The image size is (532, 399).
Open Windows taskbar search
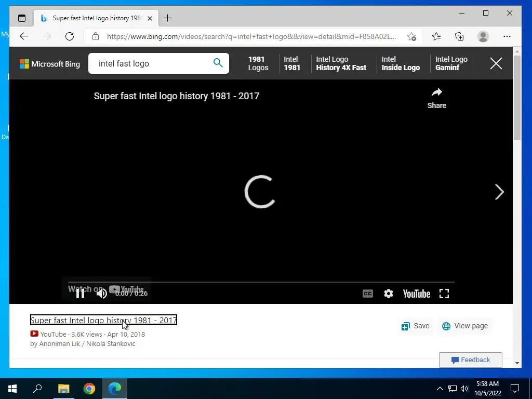tap(37, 389)
